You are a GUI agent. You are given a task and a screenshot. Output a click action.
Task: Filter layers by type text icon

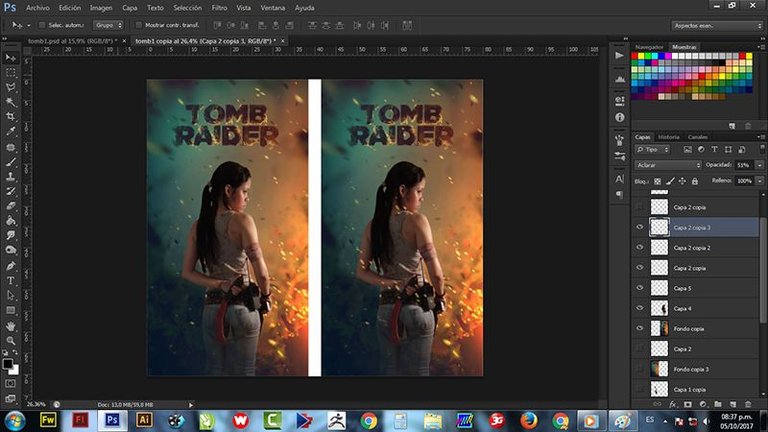[x=714, y=149]
